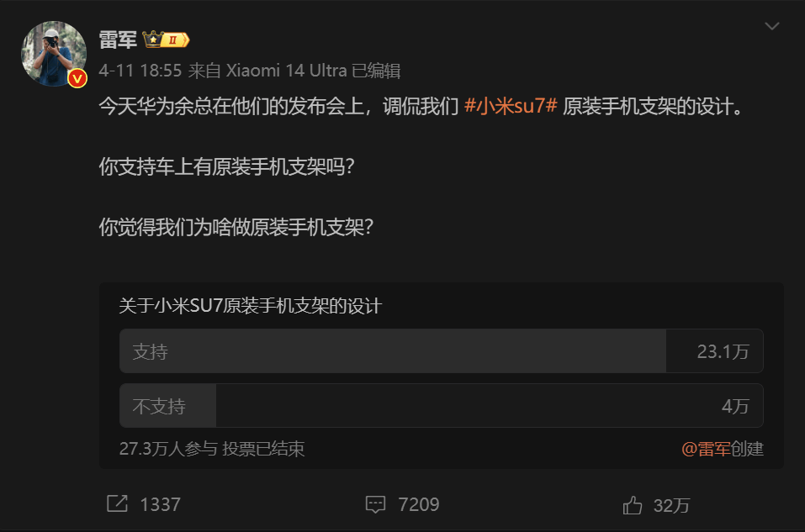Click the 7209 comment count
Screen dimensions: 805x532
tap(419, 504)
